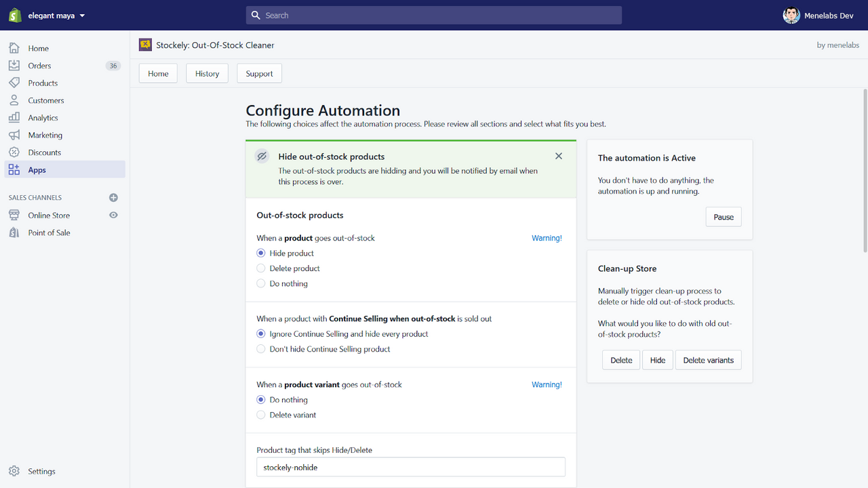Open Analytics bar chart icon
This screenshot has height=488, width=868.
pos(14,118)
